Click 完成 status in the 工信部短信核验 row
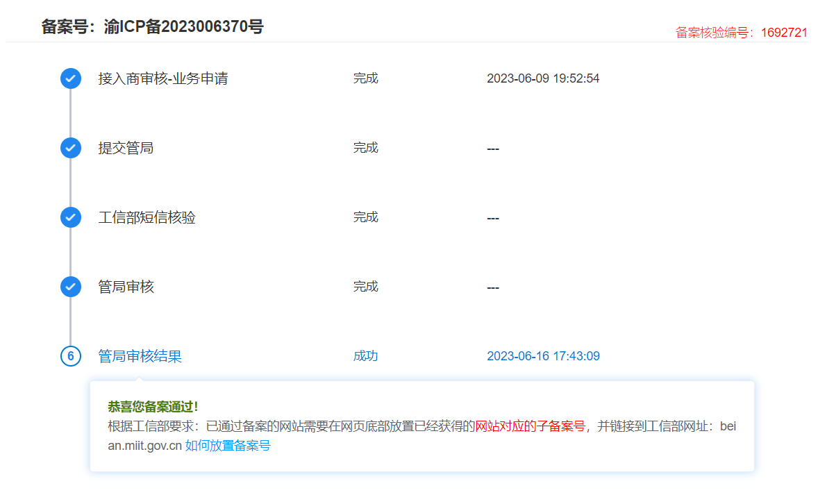This screenshot has height=504, width=827. click(365, 217)
